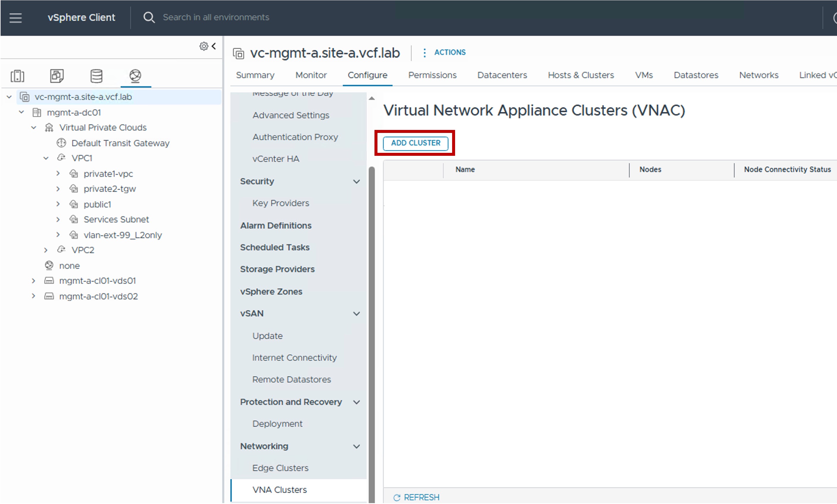Click the mgmt-a-cl01-vds02 switch icon

click(x=49, y=296)
